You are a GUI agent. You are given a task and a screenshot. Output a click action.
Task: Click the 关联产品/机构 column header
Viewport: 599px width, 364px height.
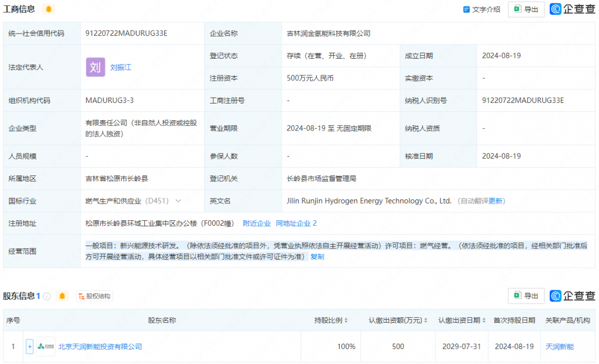(x=568, y=320)
